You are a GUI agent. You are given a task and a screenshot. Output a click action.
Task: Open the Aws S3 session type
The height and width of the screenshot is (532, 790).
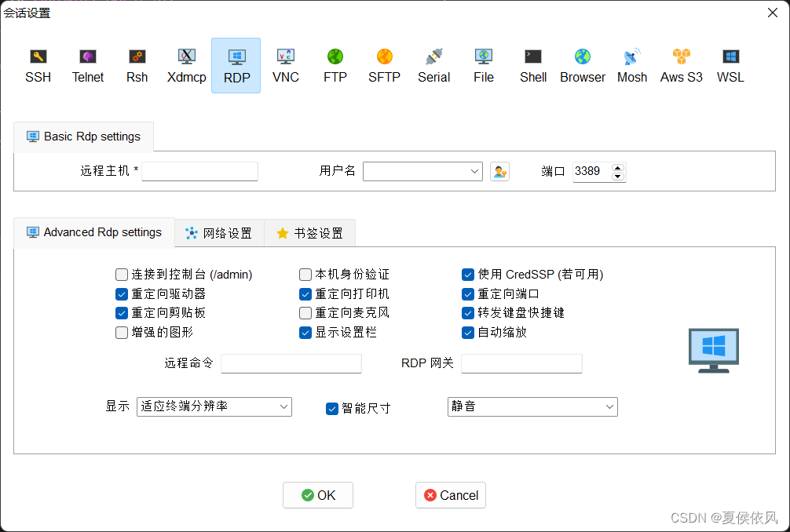coord(681,66)
